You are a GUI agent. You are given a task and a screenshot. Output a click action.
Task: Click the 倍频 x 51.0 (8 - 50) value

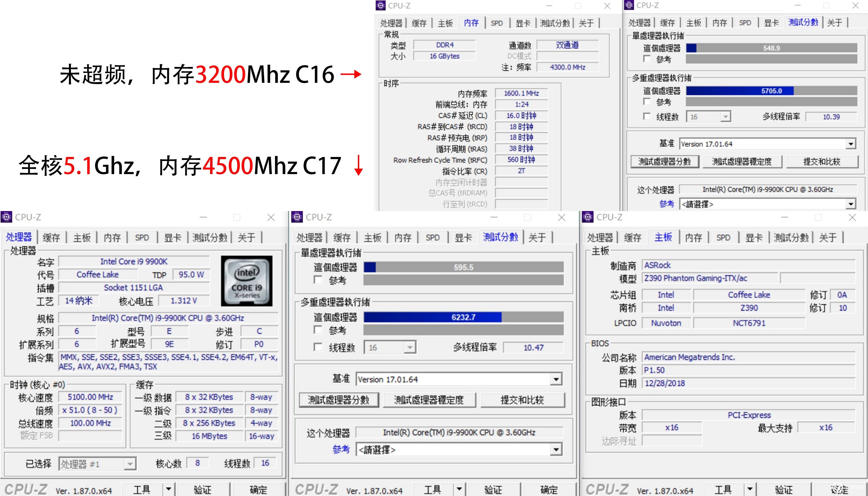coord(90,410)
